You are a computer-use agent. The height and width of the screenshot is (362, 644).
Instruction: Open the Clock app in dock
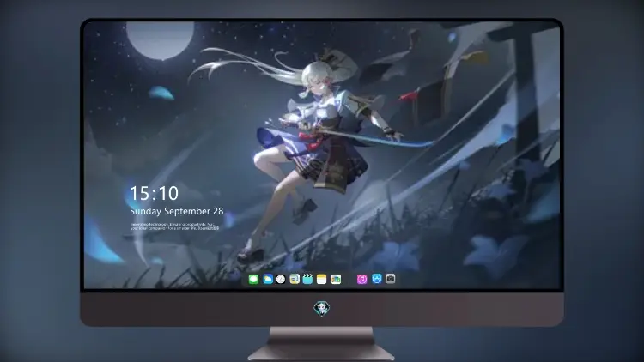click(281, 279)
